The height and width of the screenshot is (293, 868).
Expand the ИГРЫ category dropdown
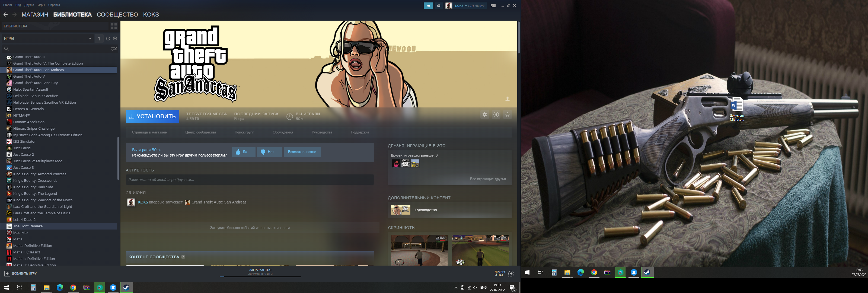pyautogui.click(x=47, y=39)
